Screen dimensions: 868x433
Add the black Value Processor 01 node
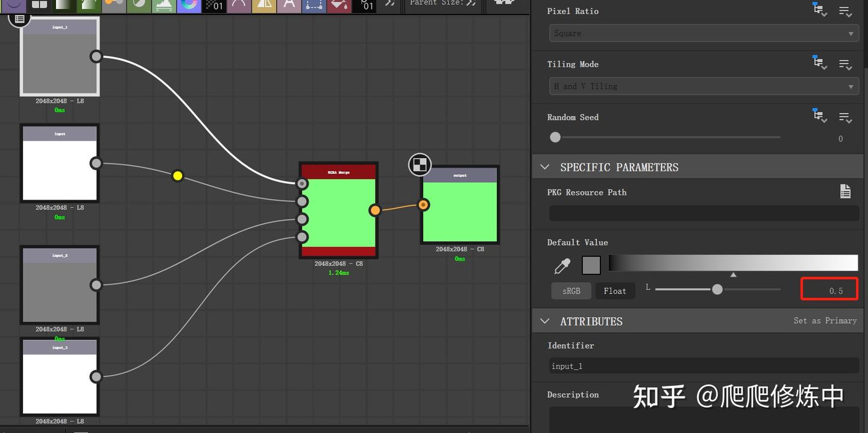click(x=364, y=5)
